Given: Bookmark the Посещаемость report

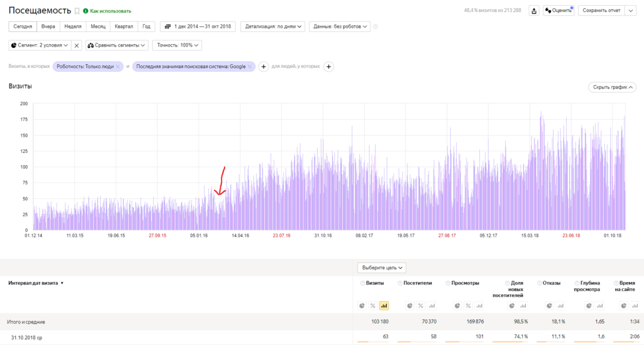Looking at the screenshot, I should pyautogui.click(x=77, y=11).
